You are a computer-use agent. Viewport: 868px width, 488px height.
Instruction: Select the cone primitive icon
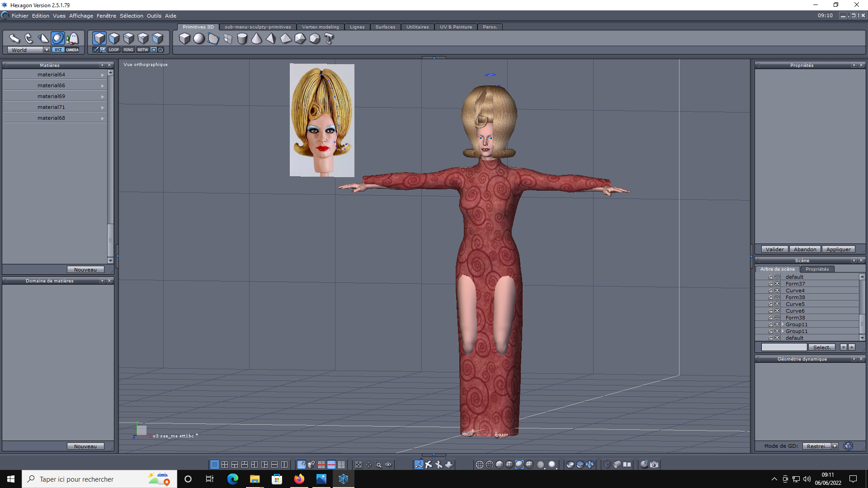[257, 39]
